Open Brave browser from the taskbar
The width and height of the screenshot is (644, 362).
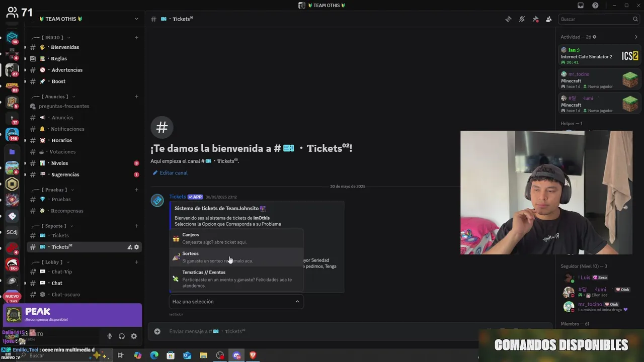tap(253, 355)
